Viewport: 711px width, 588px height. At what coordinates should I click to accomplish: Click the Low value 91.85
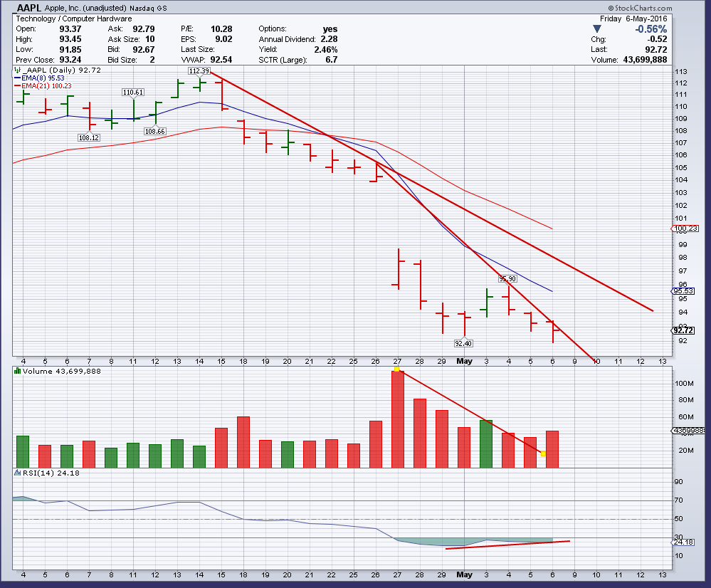click(x=70, y=49)
